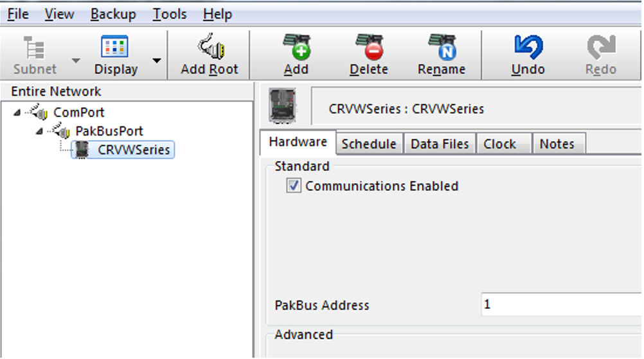Click the Subnet tree icon
Screen dimensions: 644x359
35,48
